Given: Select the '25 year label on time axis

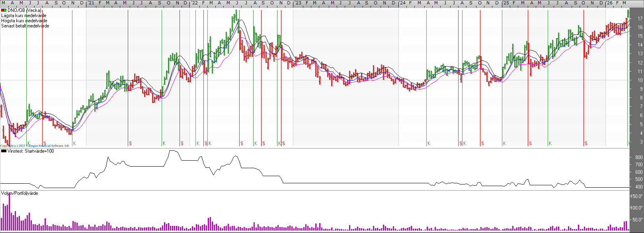Looking at the screenshot, I should coord(505,3).
